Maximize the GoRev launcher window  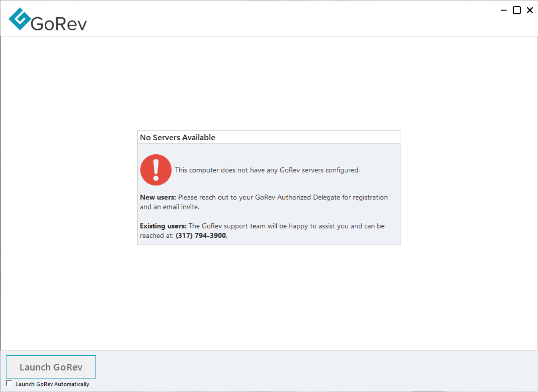(x=517, y=10)
